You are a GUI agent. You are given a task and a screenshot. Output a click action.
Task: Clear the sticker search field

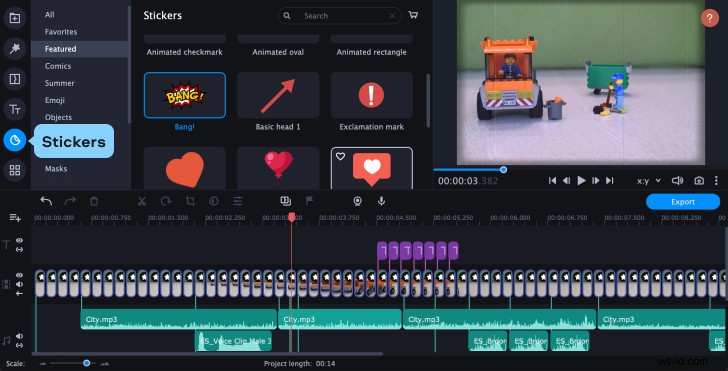pyautogui.click(x=392, y=16)
